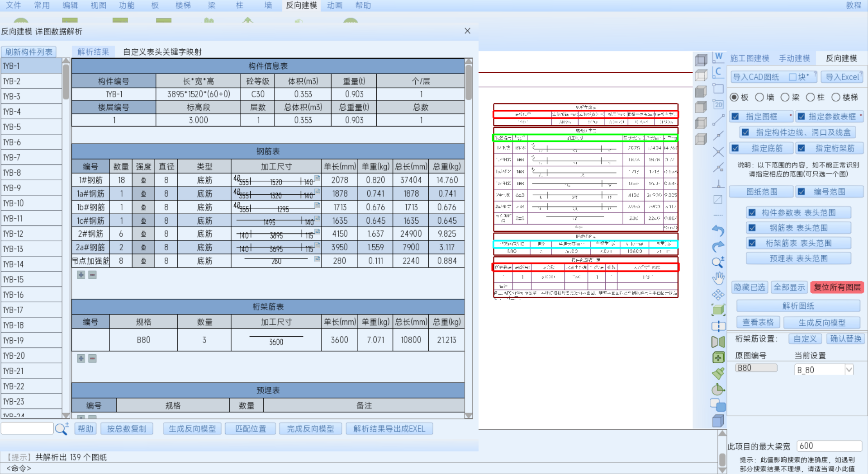The width and height of the screenshot is (868, 474).
Task: Switch to the 手动建模 tab
Action: pos(794,58)
